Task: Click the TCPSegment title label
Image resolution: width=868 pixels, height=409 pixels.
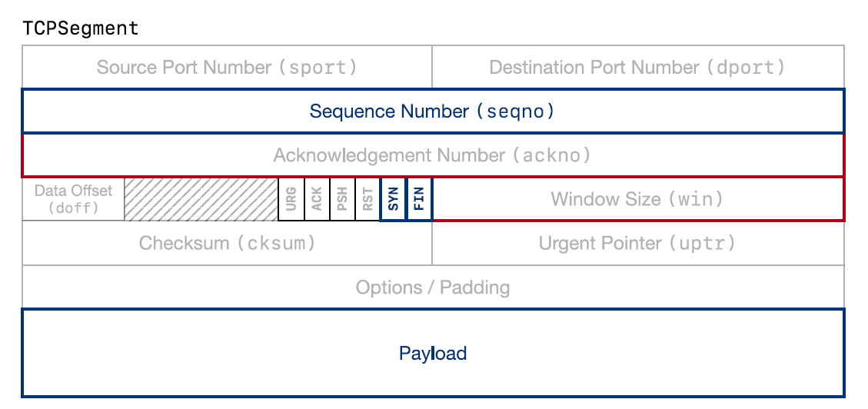Action: click(x=81, y=28)
